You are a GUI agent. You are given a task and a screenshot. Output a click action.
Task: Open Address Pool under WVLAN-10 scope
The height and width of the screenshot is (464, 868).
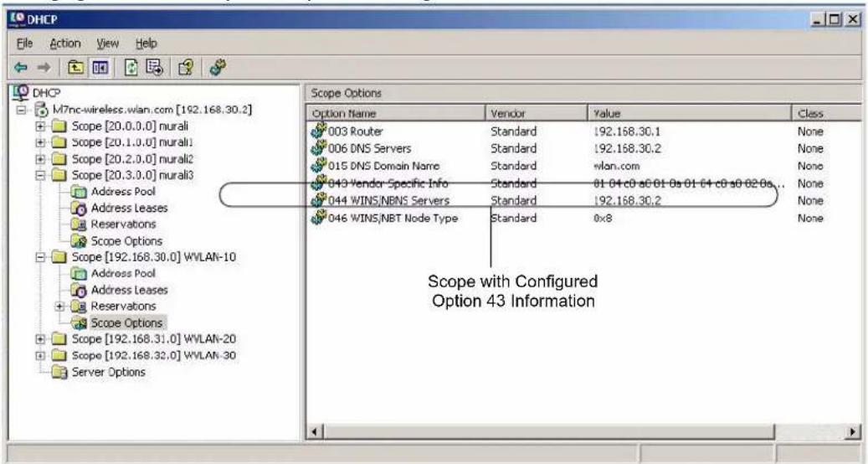(123, 274)
